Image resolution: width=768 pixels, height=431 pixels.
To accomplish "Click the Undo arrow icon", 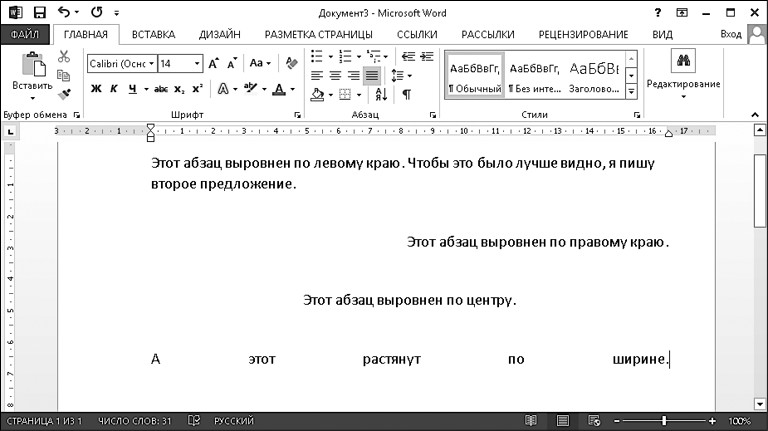I will tap(65, 13).
